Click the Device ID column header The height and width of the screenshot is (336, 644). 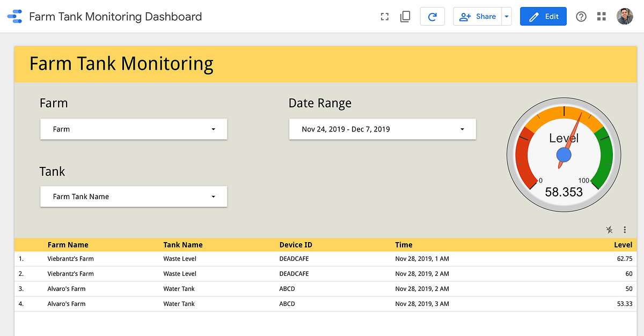coord(292,245)
